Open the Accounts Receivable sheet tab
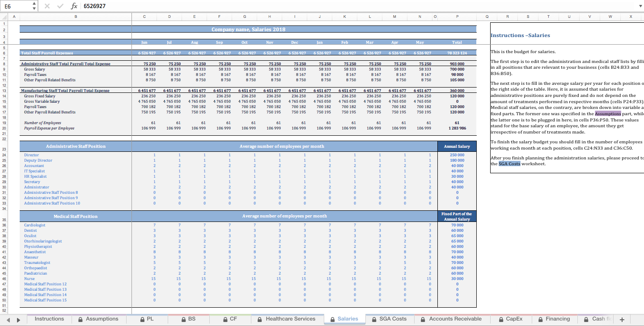 [x=451, y=319]
